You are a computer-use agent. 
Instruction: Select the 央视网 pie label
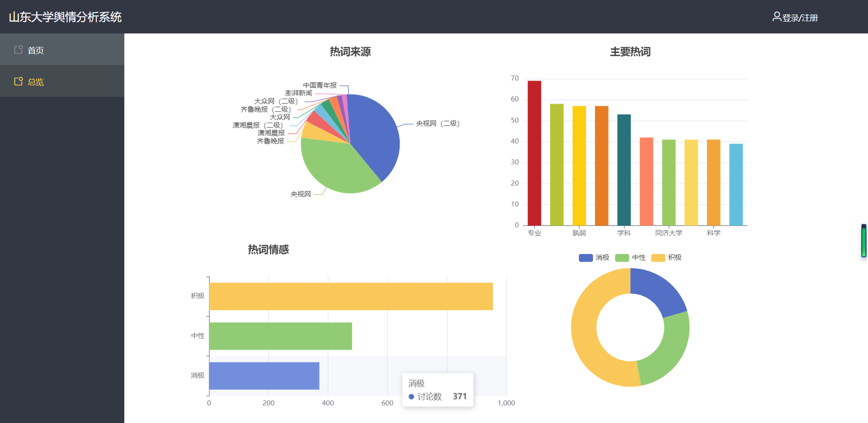click(x=301, y=194)
